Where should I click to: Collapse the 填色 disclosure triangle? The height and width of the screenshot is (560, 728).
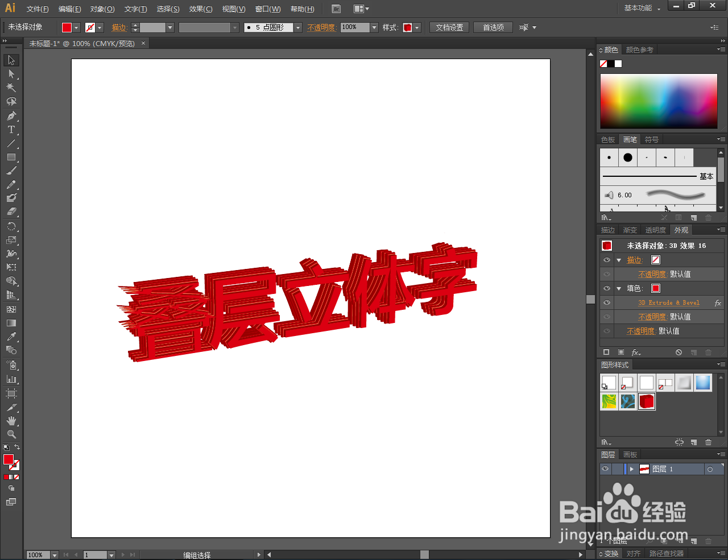click(619, 288)
